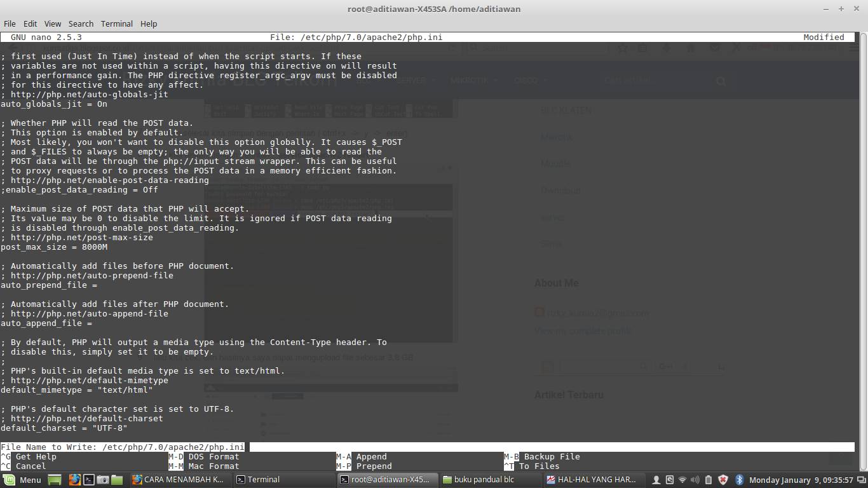Click the M-D DOS Format shortcut
This screenshot has height=488, width=868.
tap(204, 456)
